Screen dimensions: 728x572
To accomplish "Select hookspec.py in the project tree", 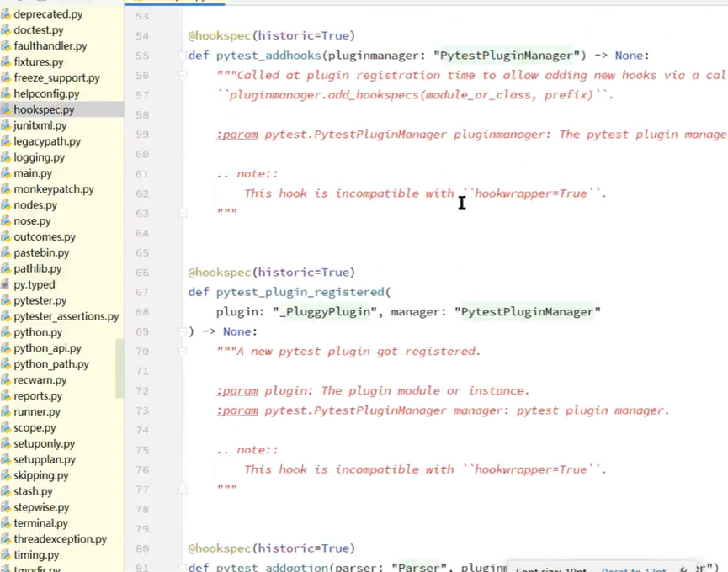I will (44, 109).
